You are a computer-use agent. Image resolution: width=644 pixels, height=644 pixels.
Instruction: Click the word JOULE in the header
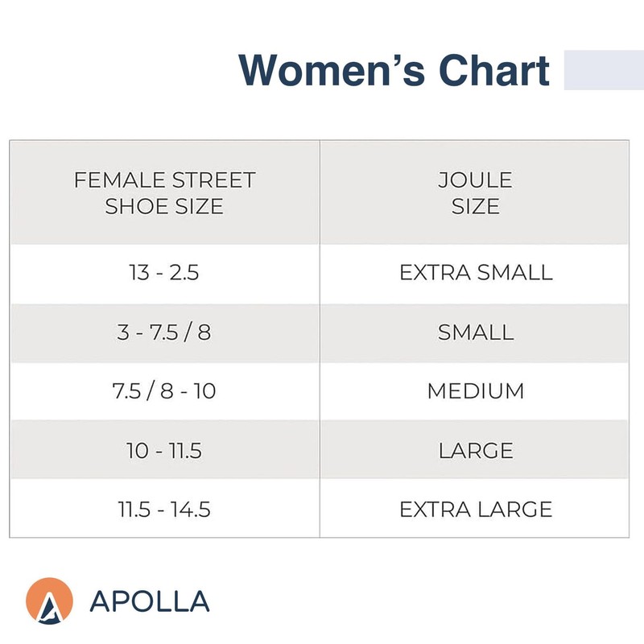475,180
